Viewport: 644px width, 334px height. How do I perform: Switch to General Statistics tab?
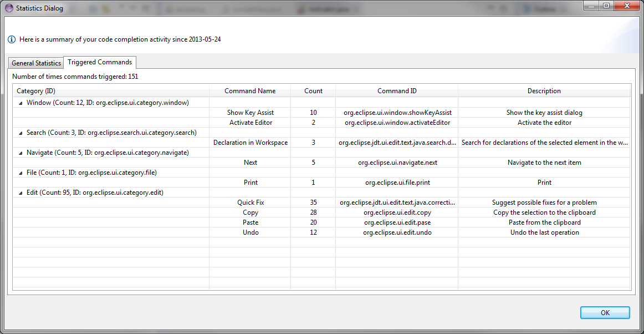click(36, 63)
